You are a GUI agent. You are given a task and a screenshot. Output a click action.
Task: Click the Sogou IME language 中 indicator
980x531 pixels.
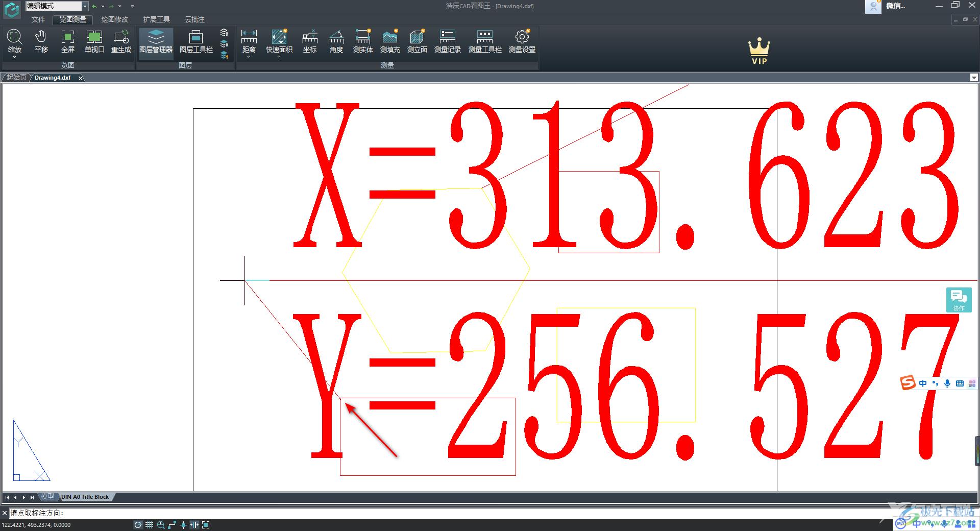click(x=923, y=383)
